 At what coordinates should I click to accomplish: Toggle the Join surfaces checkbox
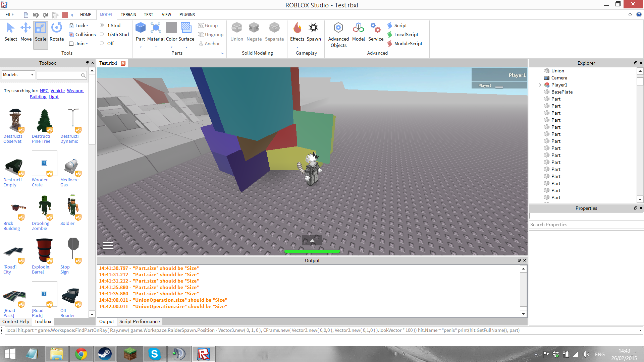coord(71,44)
